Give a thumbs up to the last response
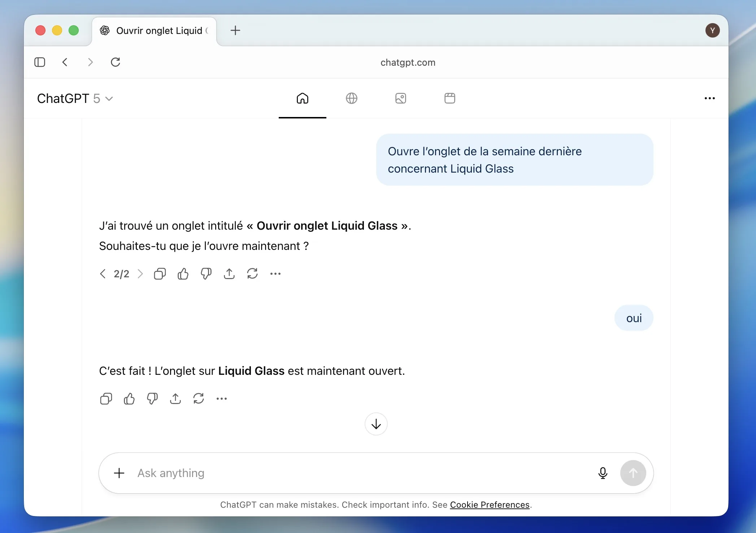Viewport: 756px width, 533px height. (129, 399)
